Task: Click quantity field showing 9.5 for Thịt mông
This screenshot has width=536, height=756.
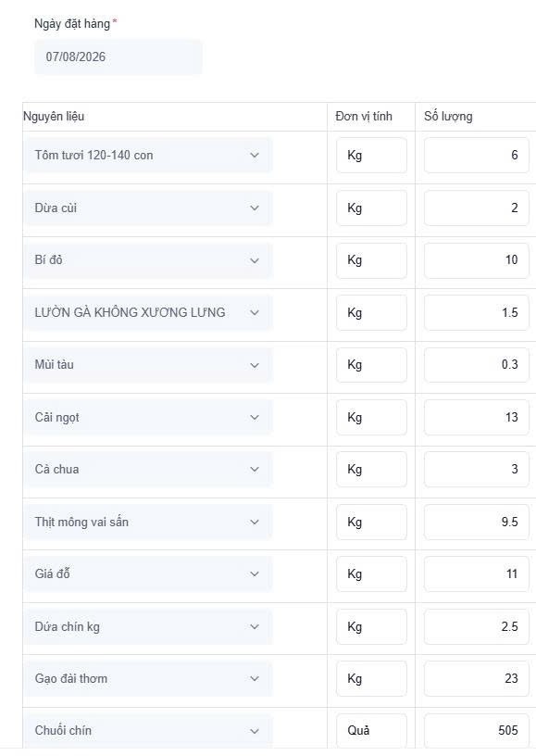Action: tap(476, 522)
